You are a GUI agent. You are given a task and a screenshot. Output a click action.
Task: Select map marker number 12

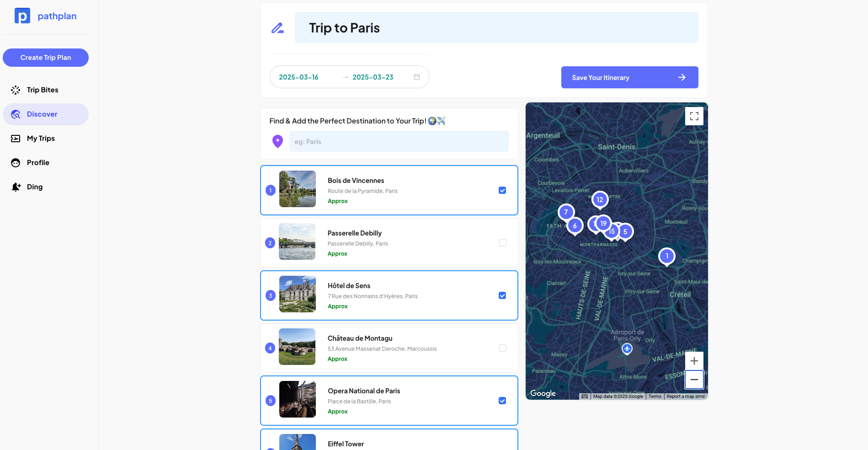pyautogui.click(x=600, y=200)
